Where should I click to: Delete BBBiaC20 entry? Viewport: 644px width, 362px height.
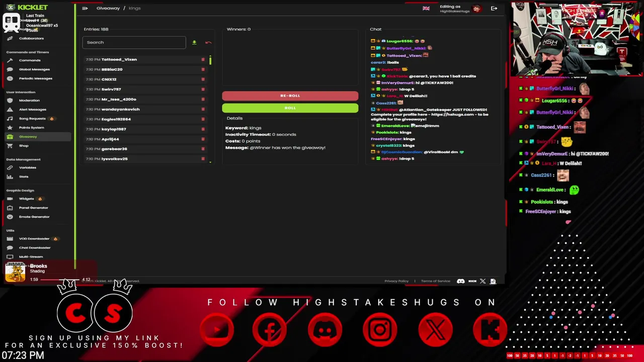tap(203, 69)
